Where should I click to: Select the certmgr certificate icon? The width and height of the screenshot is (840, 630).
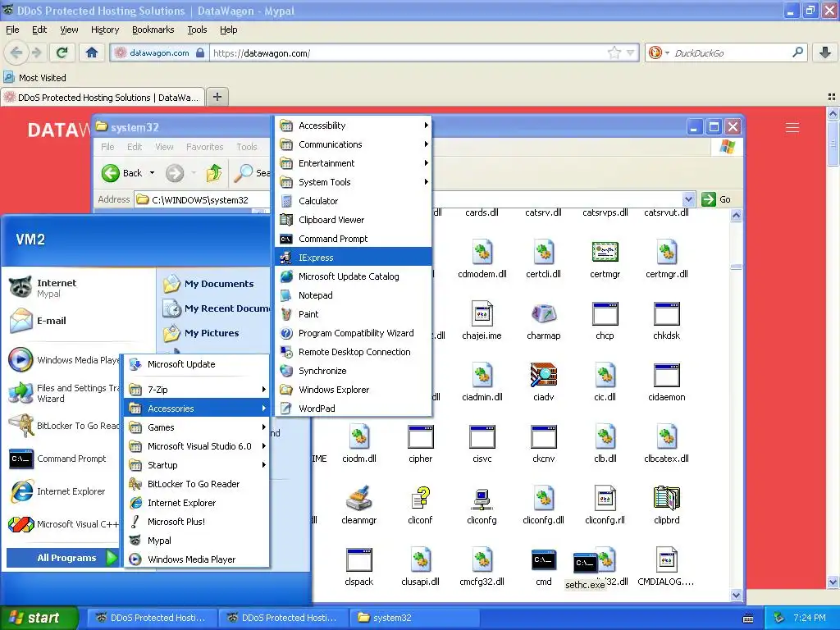pos(605,252)
